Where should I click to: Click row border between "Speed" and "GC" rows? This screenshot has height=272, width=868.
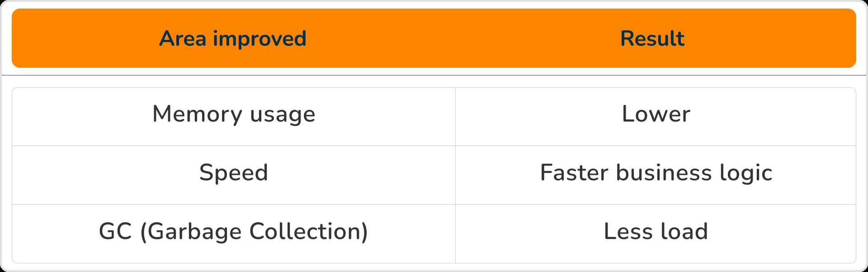234,204
